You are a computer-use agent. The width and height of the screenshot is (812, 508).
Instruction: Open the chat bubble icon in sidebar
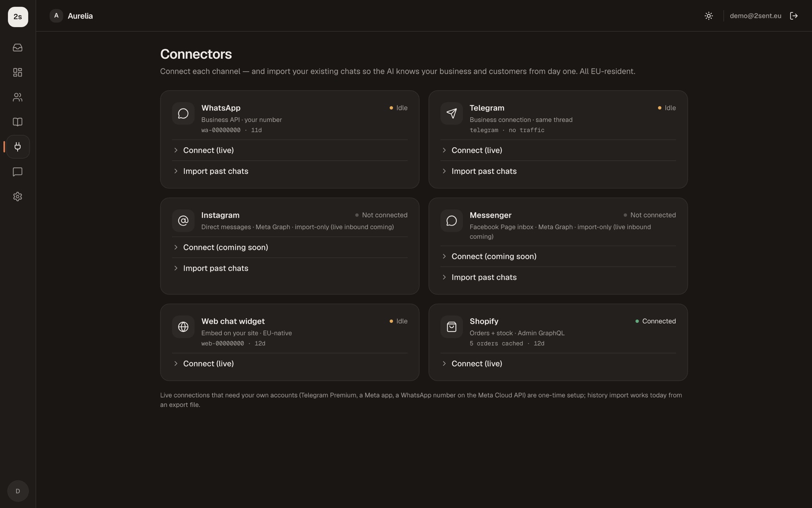point(18,172)
